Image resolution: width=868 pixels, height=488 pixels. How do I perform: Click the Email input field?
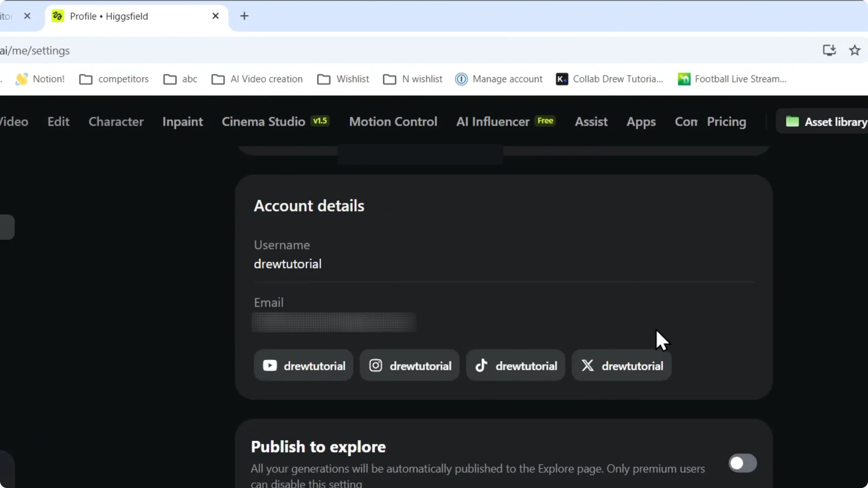333,322
